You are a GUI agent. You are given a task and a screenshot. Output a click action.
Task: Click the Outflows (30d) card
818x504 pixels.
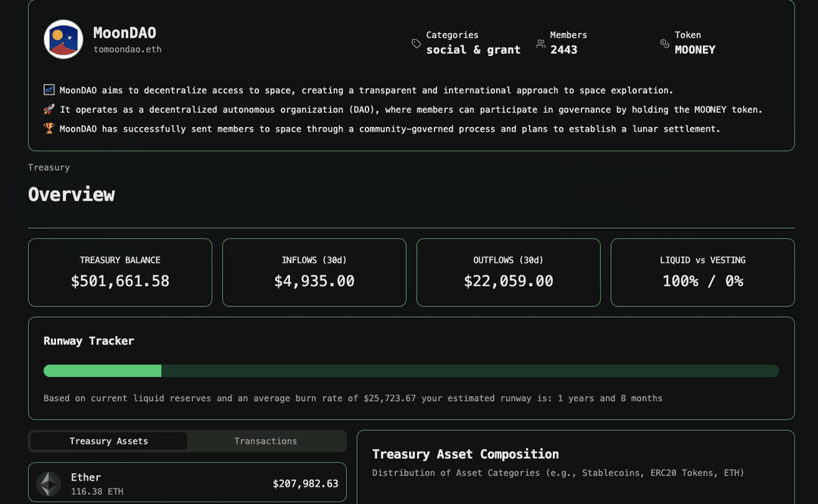click(509, 272)
